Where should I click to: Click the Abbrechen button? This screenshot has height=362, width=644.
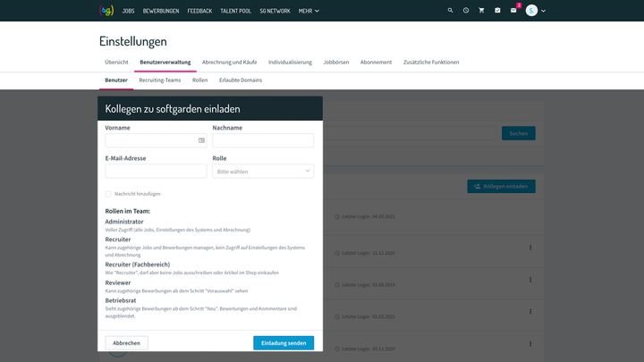(x=126, y=343)
